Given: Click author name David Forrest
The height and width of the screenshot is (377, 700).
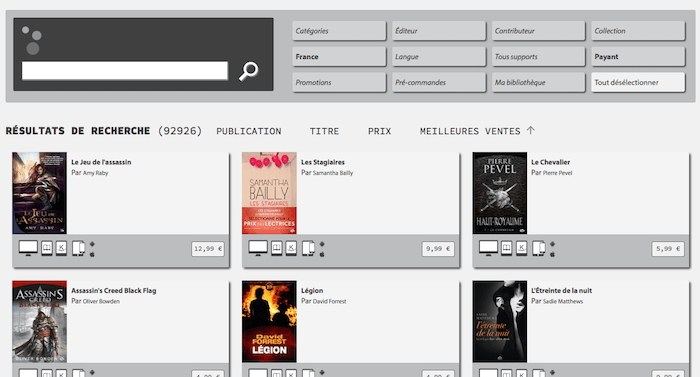Looking at the screenshot, I should click(x=329, y=302).
